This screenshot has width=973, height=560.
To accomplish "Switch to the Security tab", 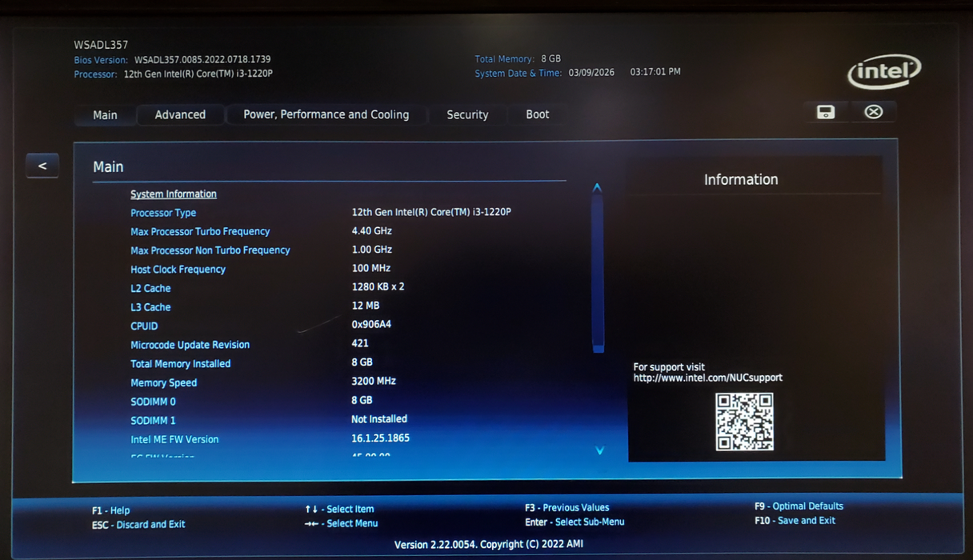I will coord(467,114).
